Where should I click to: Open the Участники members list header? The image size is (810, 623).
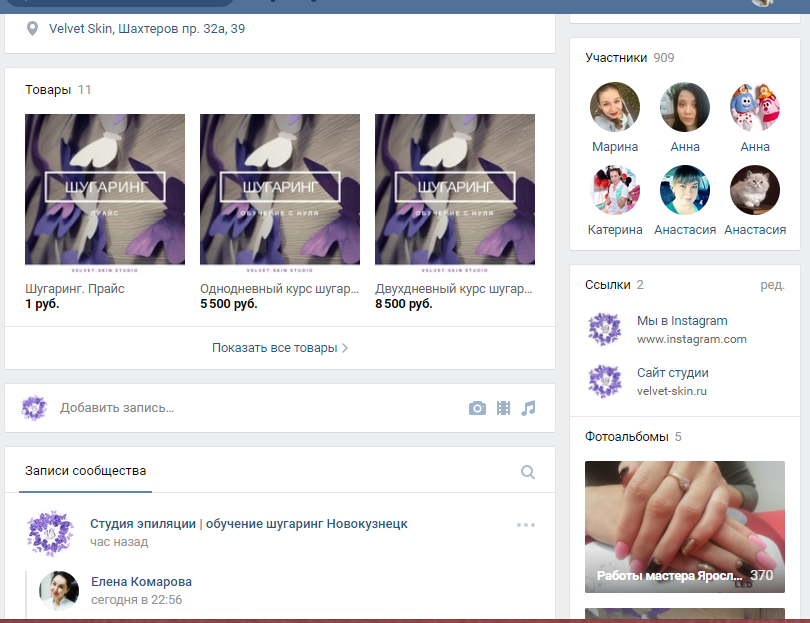(630, 58)
